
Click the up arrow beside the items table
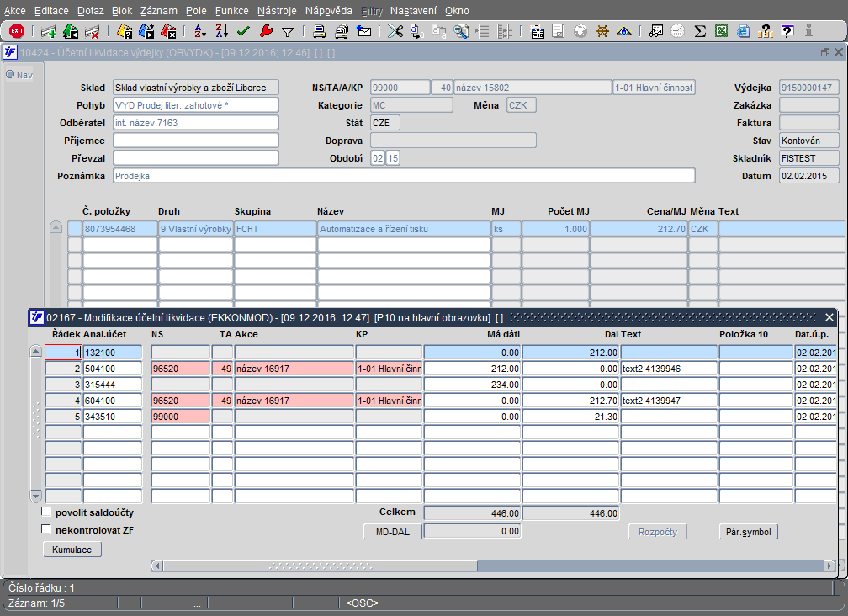click(x=56, y=227)
